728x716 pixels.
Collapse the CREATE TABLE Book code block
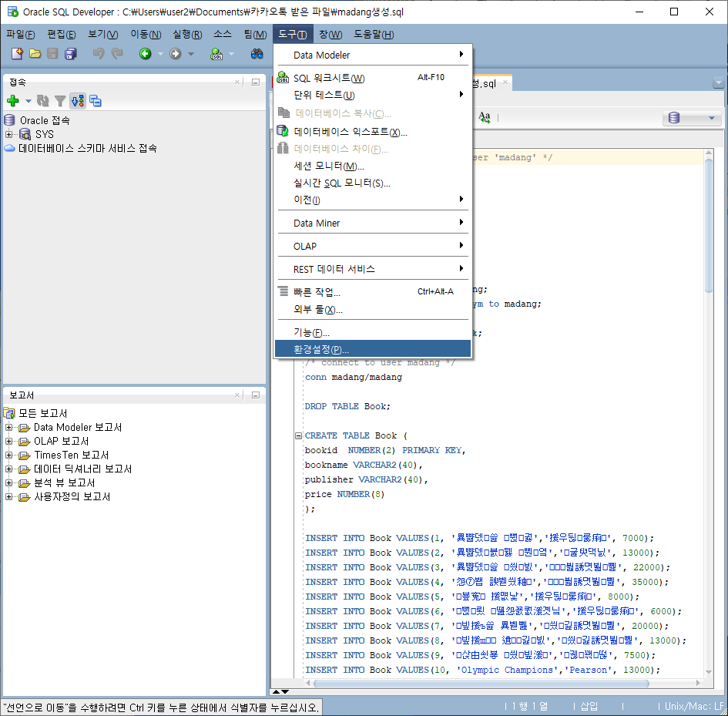tap(299, 435)
